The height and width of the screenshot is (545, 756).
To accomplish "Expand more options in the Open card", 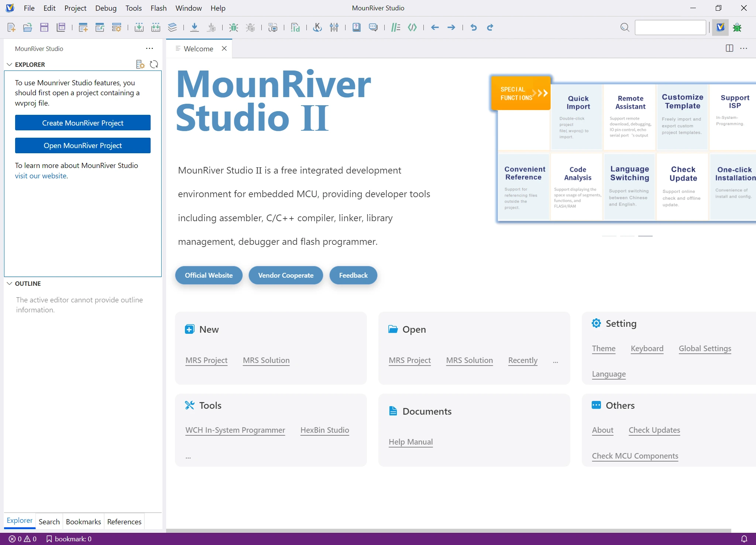I will point(556,362).
